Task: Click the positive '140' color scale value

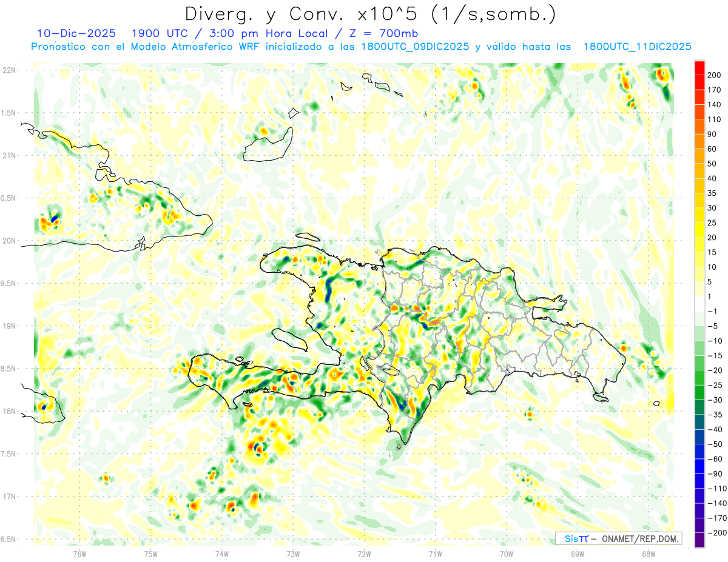Action: [715, 105]
